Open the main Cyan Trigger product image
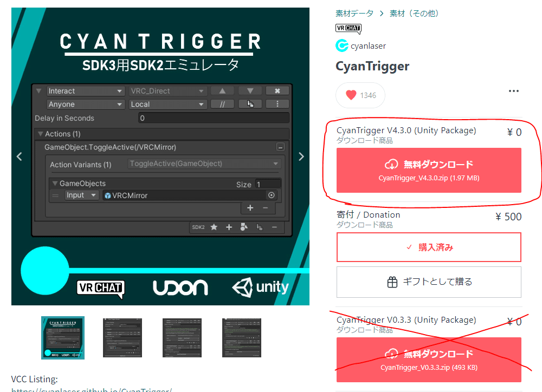Viewport: 542px width, 392px height. [160, 156]
